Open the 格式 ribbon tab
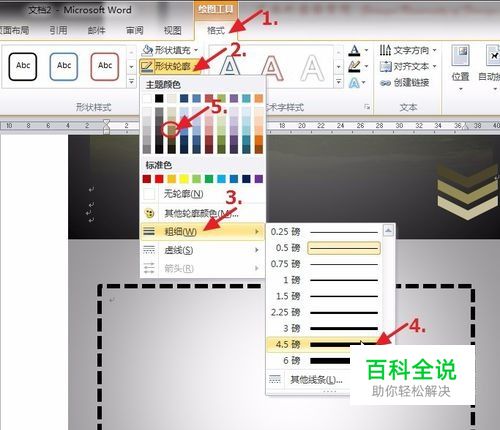This screenshot has height=430, width=500. click(216, 31)
